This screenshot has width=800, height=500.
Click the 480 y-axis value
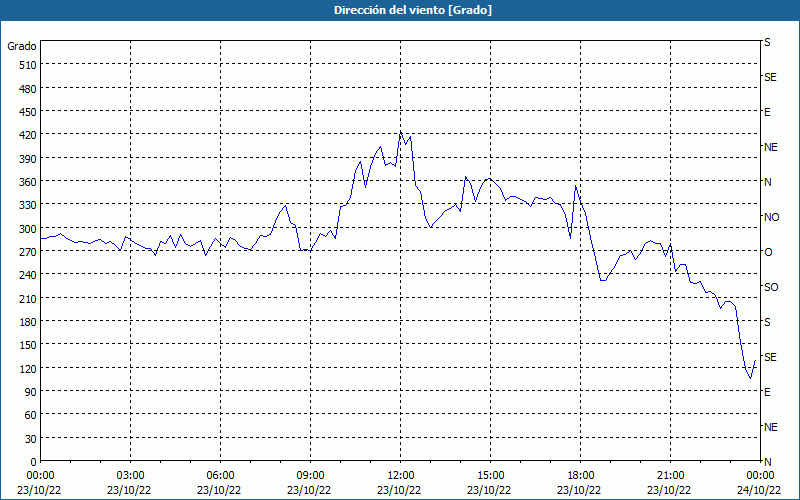(28, 89)
